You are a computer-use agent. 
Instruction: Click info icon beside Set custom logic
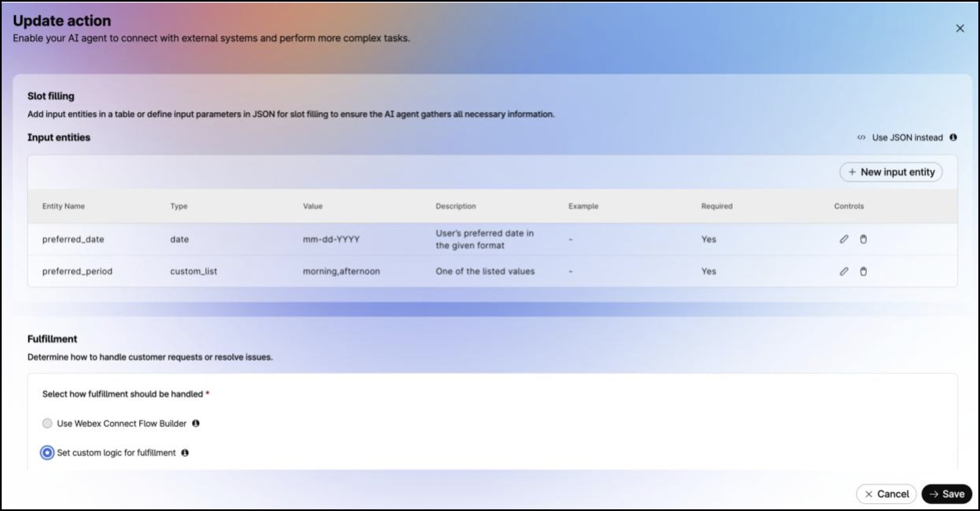[185, 453]
